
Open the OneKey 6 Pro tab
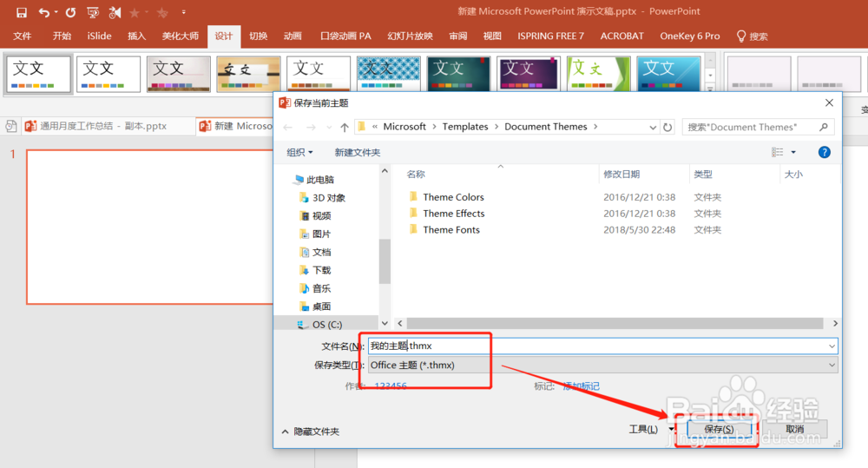pyautogui.click(x=690, y=36)
